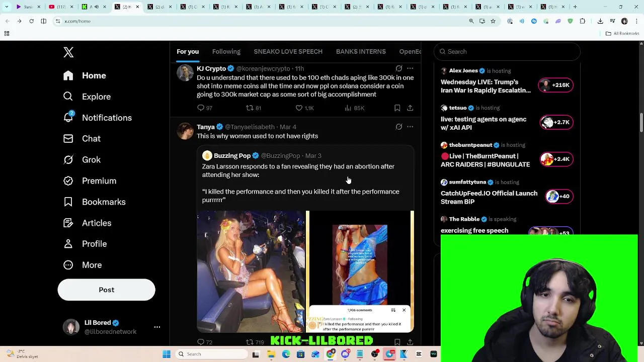This screenshot has height=362, width=644.
Task: Reply to Tanya's post
Action: click(204, 342)
